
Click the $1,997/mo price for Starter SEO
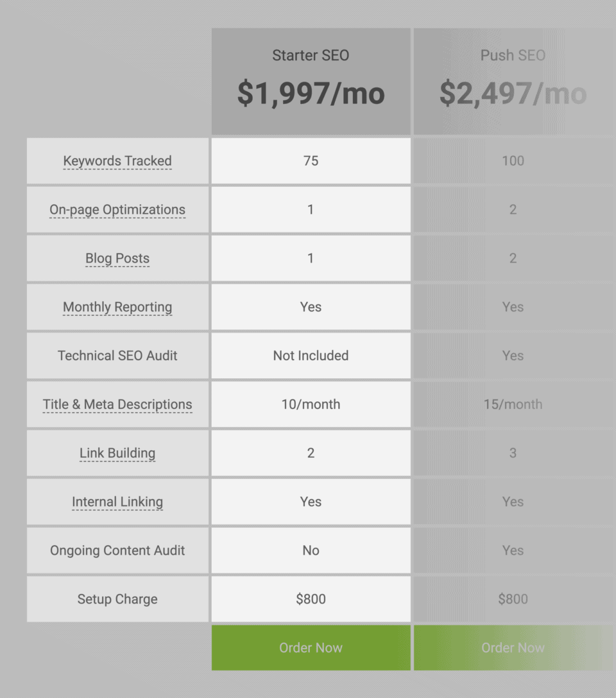(311, 94)
